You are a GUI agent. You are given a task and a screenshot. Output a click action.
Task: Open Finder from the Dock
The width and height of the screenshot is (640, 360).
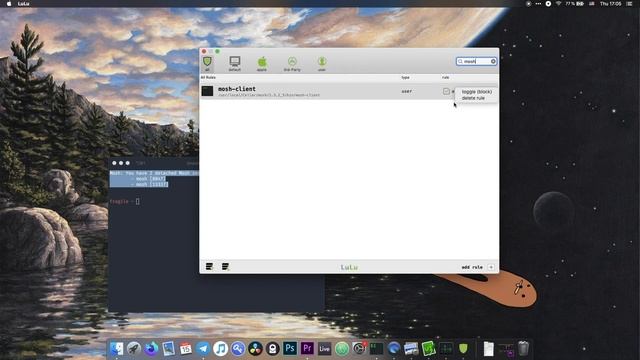click(x=116, y=349)
